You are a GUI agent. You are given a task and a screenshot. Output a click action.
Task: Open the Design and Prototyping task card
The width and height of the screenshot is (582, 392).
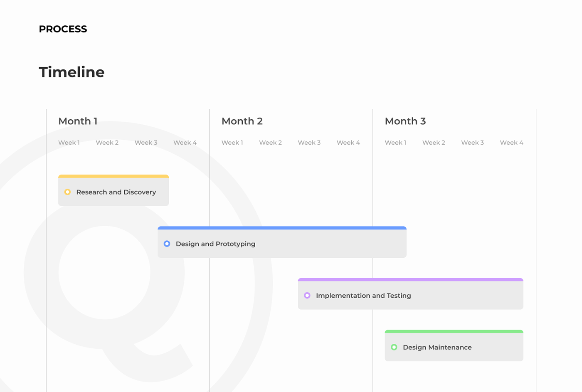point(282,244)
